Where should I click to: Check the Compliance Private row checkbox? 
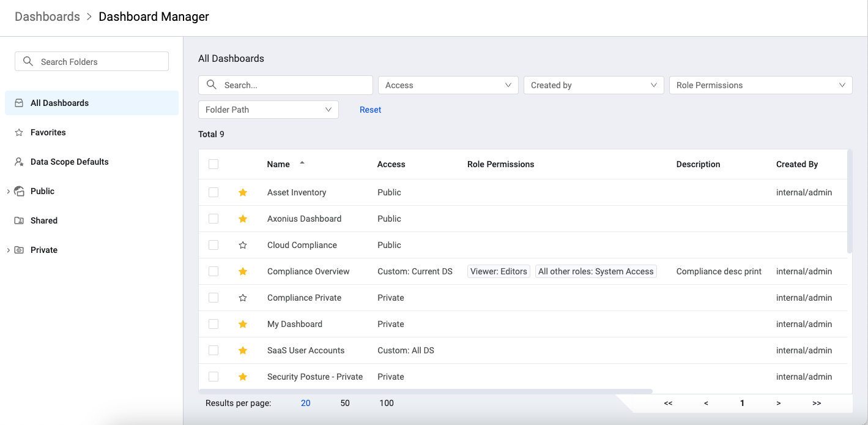pos(213,298)
